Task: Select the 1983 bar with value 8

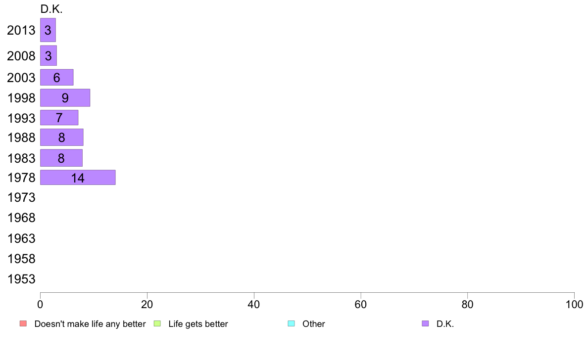Action: point(61,158)
